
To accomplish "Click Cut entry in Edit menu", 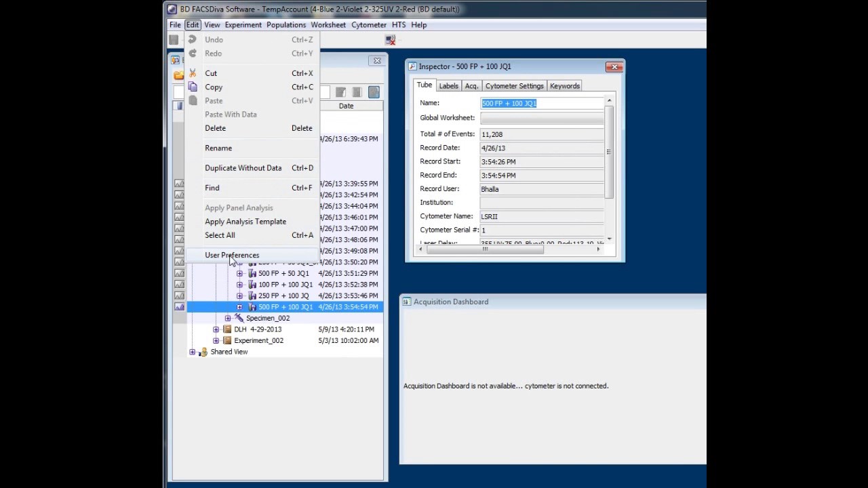I will 252,73.
